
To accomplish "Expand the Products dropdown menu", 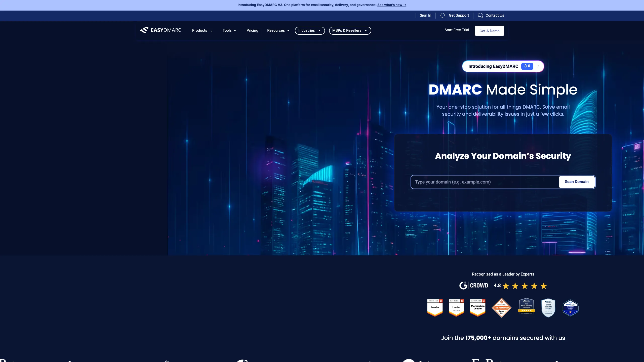I will coord(203,30).
